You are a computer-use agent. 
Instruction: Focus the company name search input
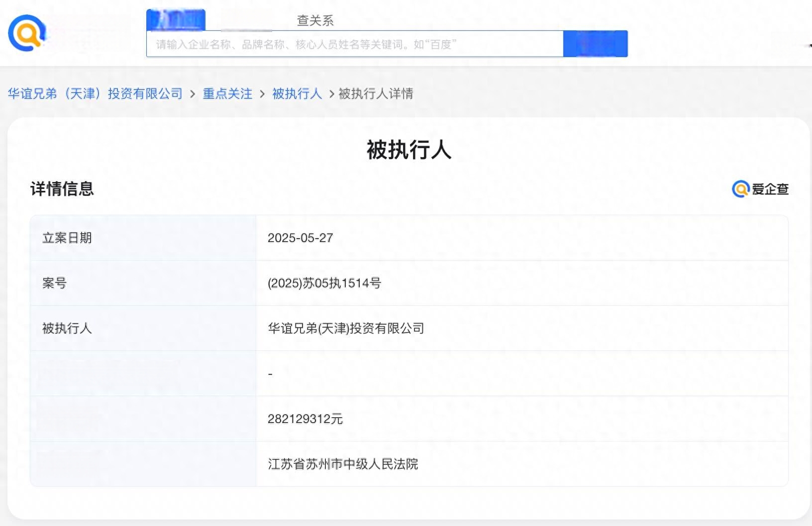(x=355, y=44)
